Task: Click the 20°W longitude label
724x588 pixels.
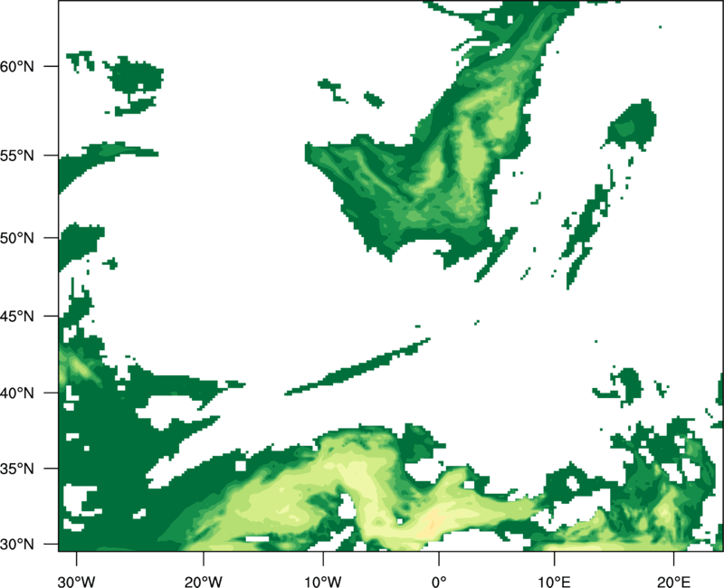Action: click(x=204, y=581)
